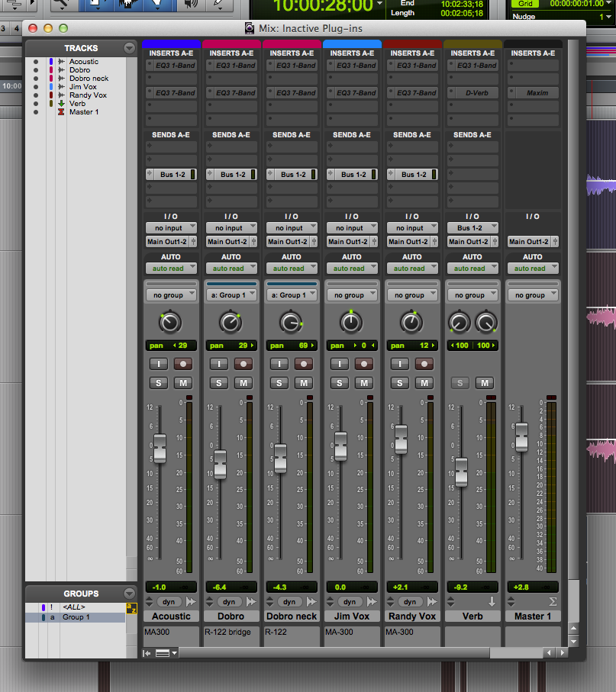616x692 pixels.
Task: Open the a: Group 1 selector on Dobro
Action: [x=231, y=294]
